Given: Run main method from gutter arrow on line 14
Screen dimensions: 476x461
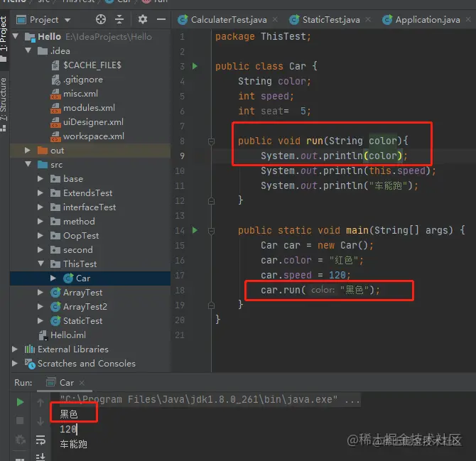Looking at the screenshot, I should click(195, 230).
